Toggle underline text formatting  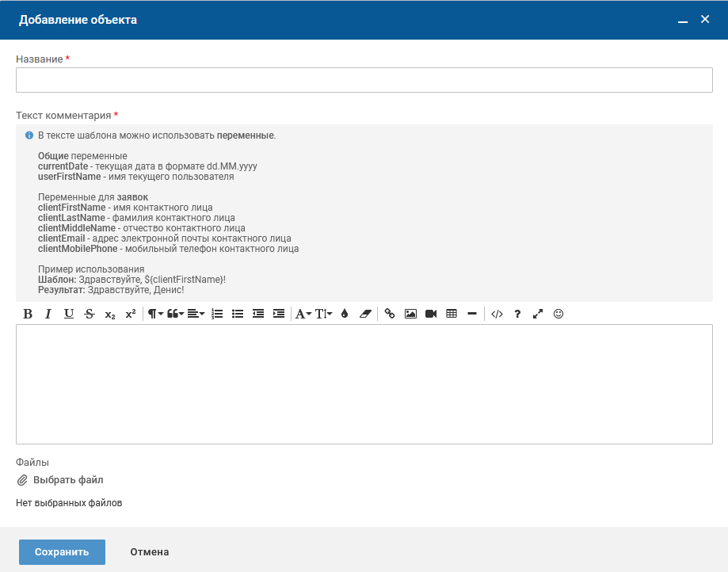click(x=69, y=314)
